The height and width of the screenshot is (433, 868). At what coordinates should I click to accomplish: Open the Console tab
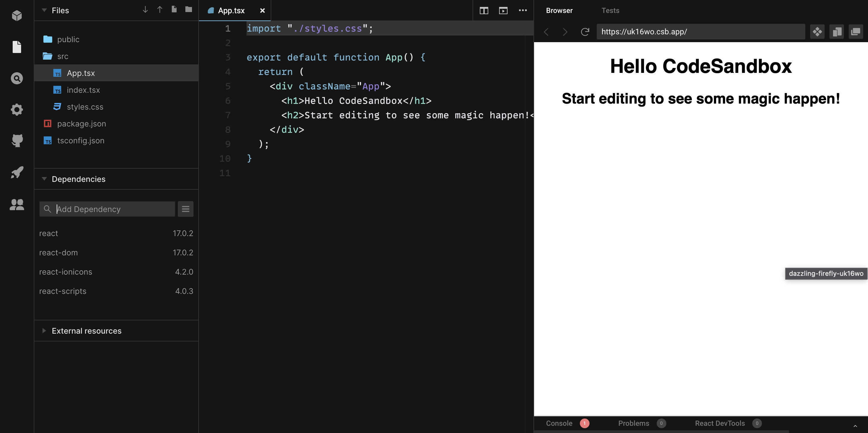pos(559,423)
